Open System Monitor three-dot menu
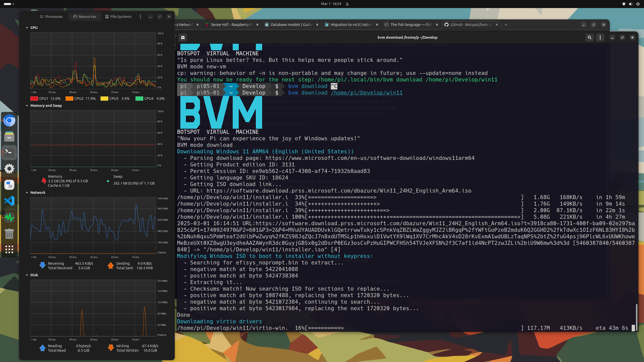 click(x=140, y=17)
